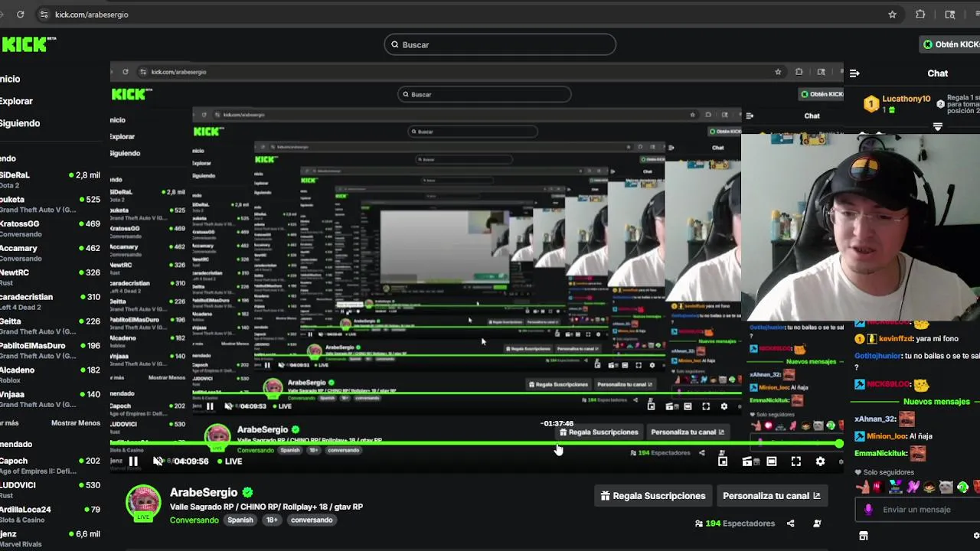Share stream via icon beside 194 Espectadores
Screen dimensions: 980x551
pyautogui.click(x=790, y=523)
